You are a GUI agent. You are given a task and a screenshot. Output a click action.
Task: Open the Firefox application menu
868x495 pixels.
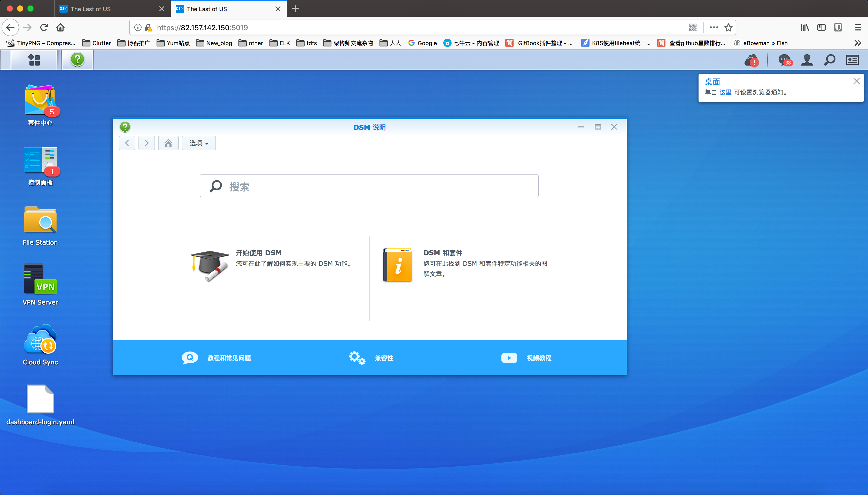pyautogui.click(x=859, y=28)
